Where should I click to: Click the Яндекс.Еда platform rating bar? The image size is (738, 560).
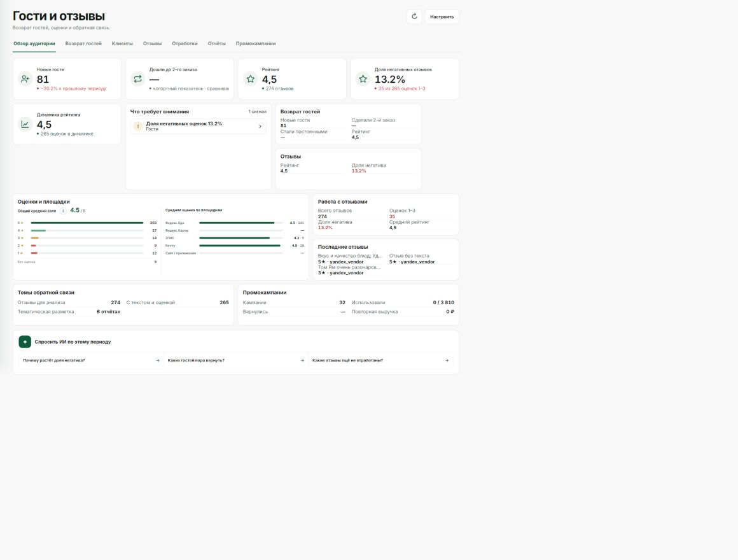(x=241, y=223)
